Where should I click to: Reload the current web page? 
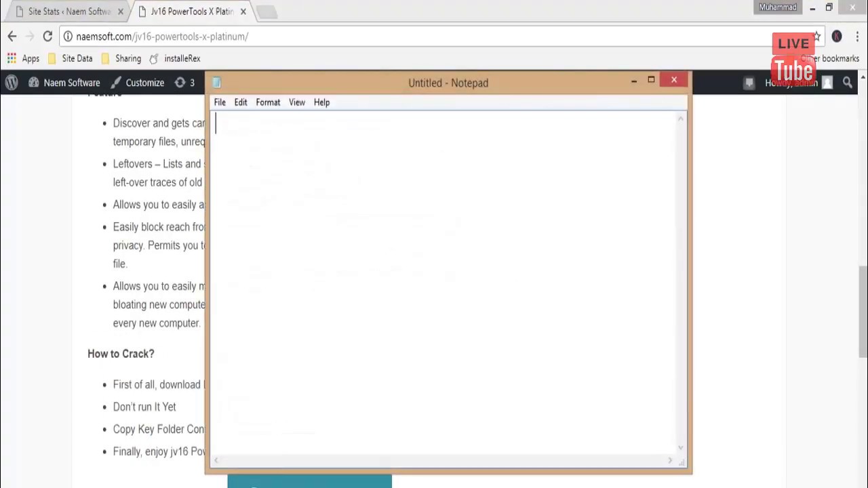tap(47, 37)
